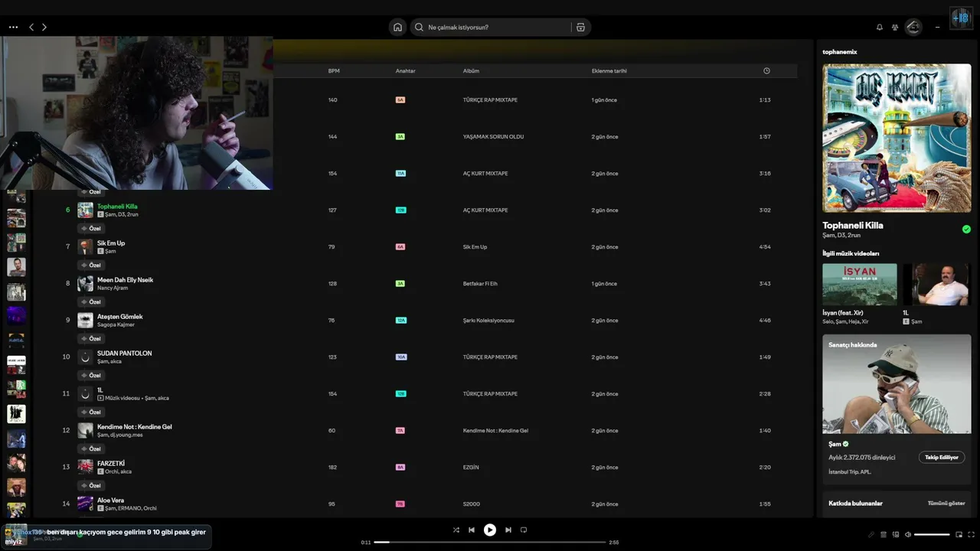Screen dimensions: 980x551
Task: Go forward with the right arrow
Action: pyautogui.click(x=44, y=27)
